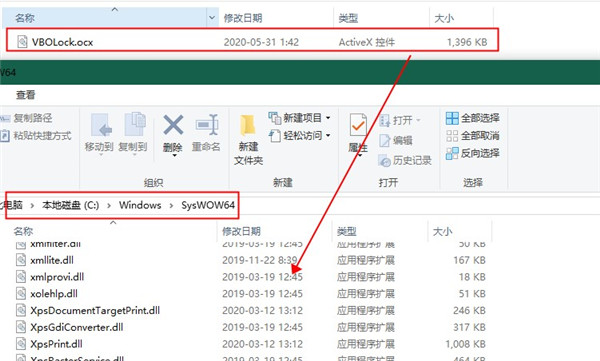Click 复制路径 (Copy path)
Image resolution: width=600 pixels, height=361 pixels.
(27, 118)
